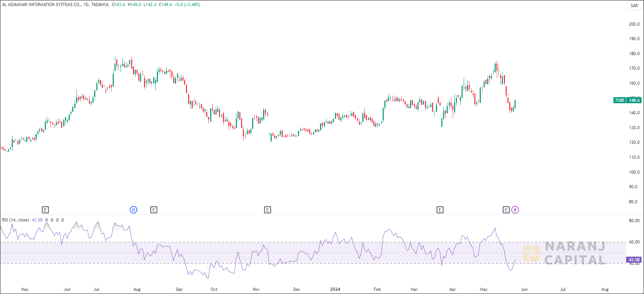The image size is (644, 294).
Task: Click the 200.0 price axis label
Action: [634, 24]
